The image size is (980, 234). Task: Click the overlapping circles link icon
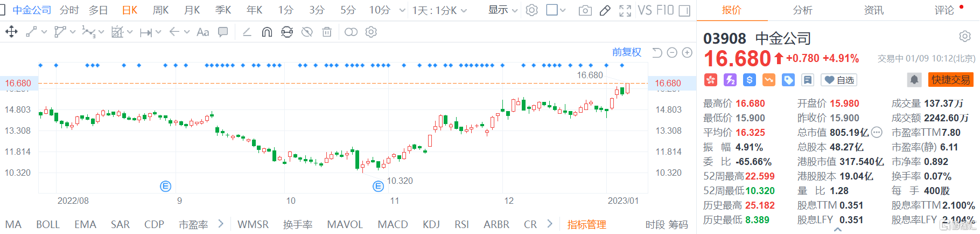pyautogui.click(x=351, y=32)
